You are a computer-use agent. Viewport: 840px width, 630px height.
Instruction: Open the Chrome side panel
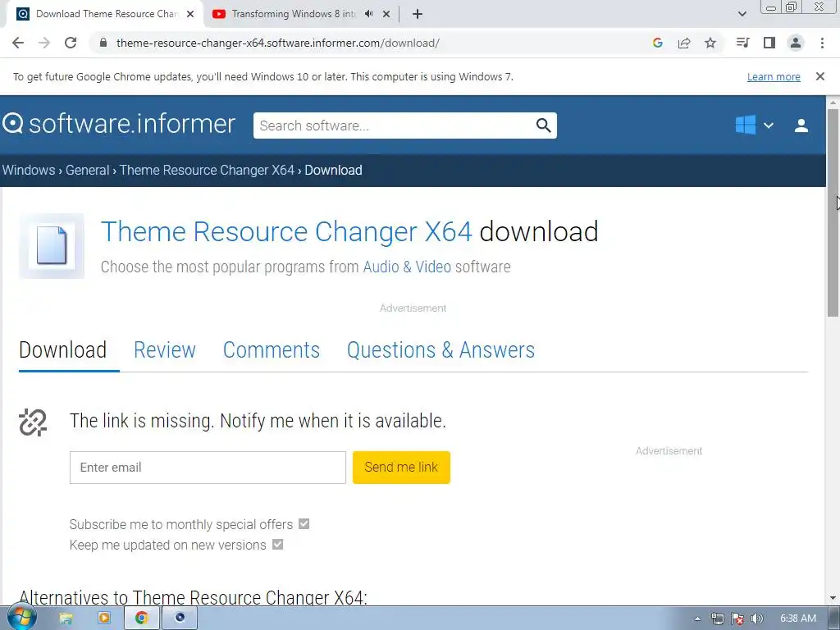pyautogui.click(x=769, y=43)
